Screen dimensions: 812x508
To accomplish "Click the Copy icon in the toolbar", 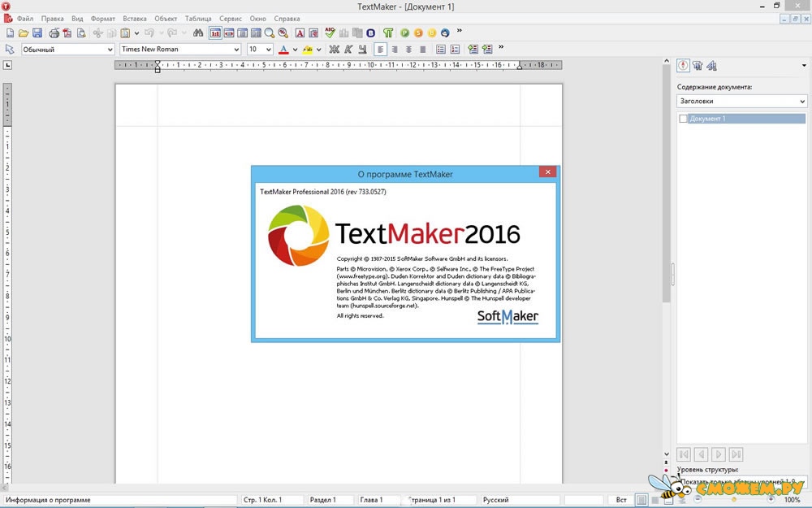I will (111, 33).
